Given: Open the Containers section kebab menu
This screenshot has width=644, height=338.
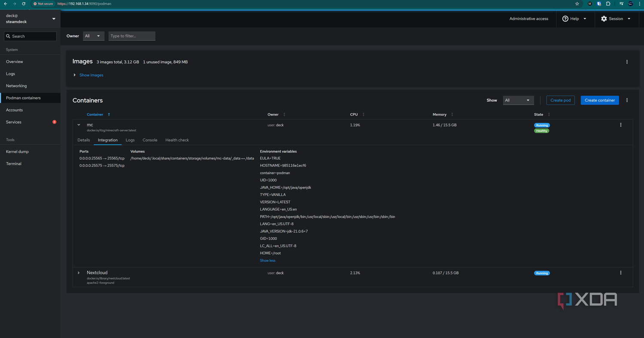Looking at the screenshot, I should tap(627, 100).
